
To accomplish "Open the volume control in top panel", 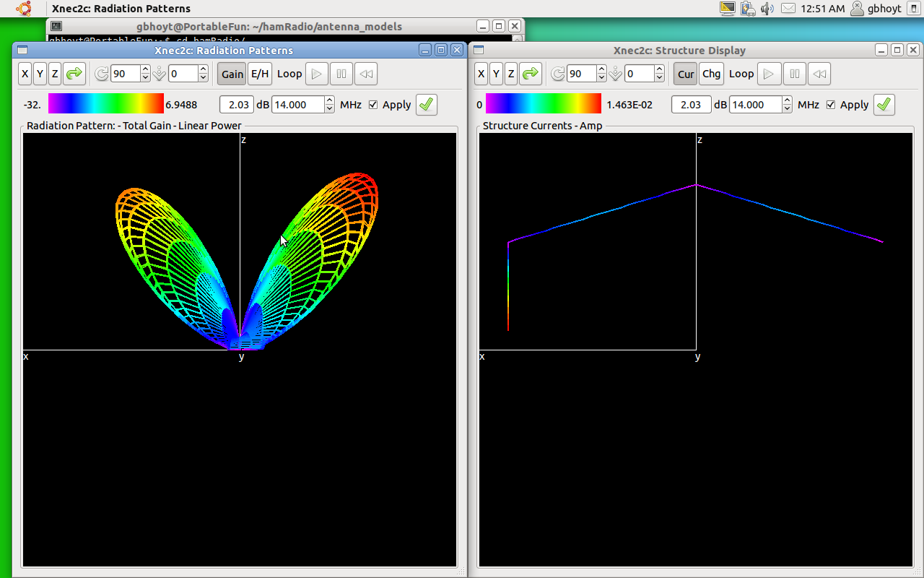I will click(x=767, y=9).
